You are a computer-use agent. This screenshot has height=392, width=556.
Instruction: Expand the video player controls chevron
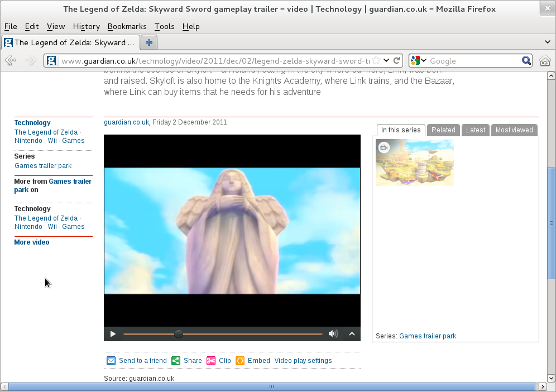click(x=352, y=334)
